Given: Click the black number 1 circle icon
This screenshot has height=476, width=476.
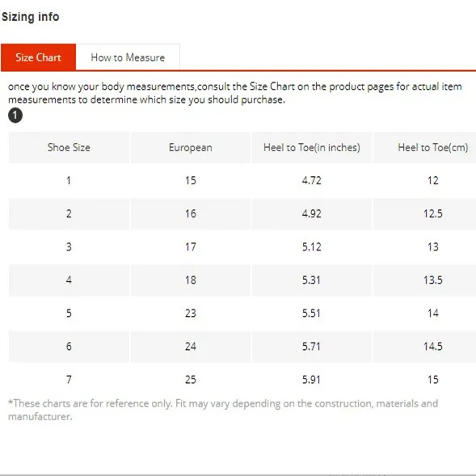Looking at the screenshot, I should point(15,116).
